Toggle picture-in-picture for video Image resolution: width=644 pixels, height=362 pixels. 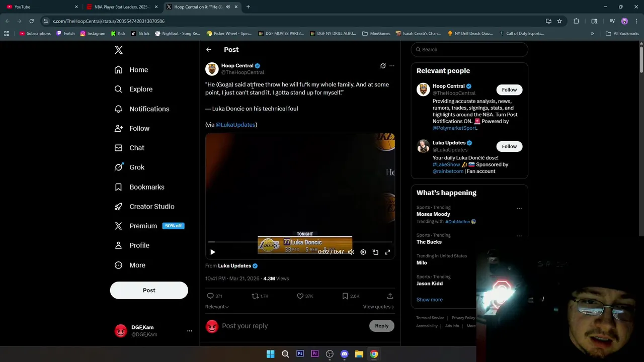[x=375, y=252]
